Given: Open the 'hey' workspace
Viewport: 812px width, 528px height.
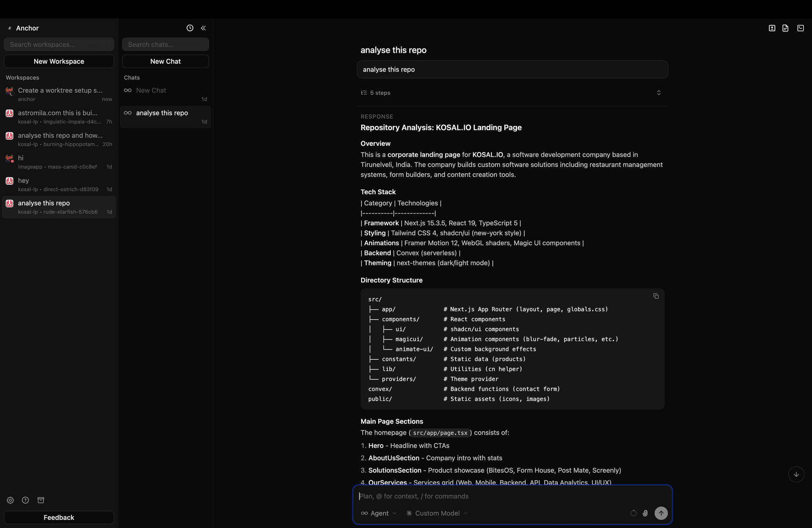Looking at the screenshot, I should click(59, 185).
